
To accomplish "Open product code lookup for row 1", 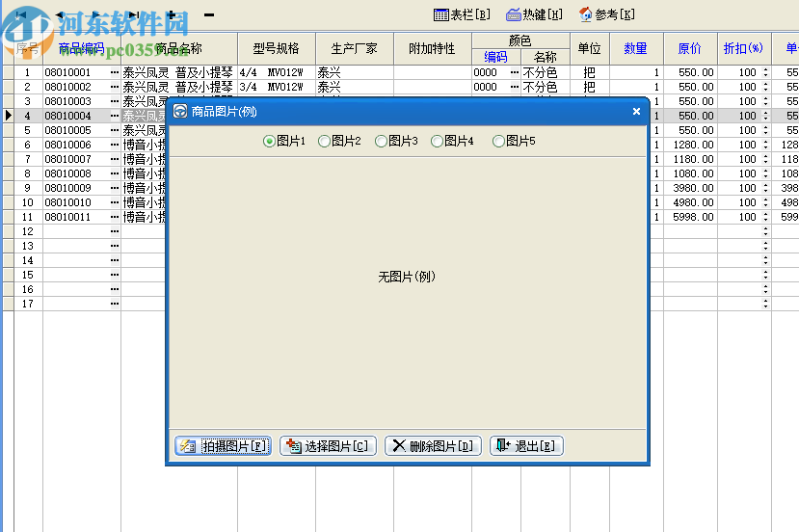I will tap(115, 72).
